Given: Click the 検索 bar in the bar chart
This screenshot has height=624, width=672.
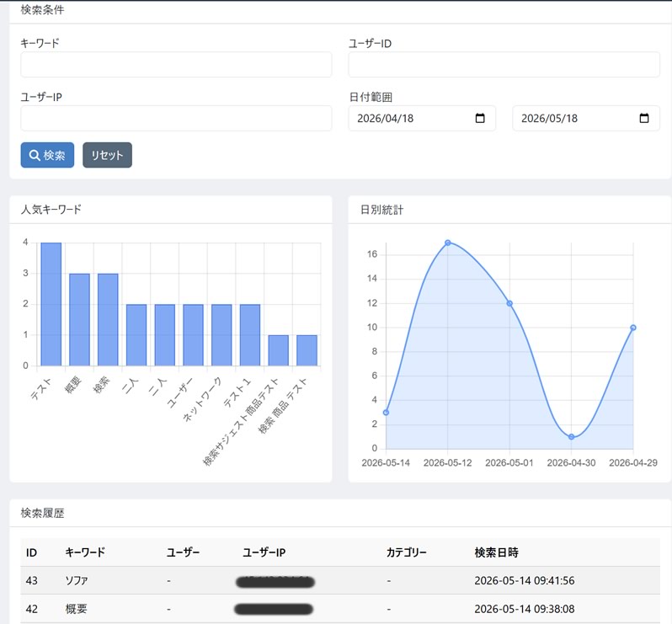Looking at the screenshot, I should (108, 320).
